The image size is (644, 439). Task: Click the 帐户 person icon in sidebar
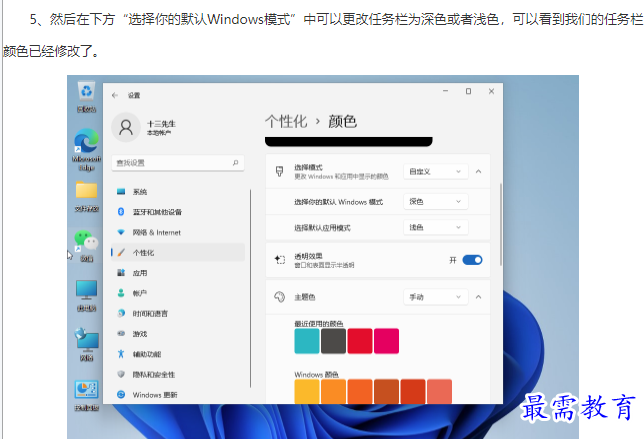coord(121,293)
